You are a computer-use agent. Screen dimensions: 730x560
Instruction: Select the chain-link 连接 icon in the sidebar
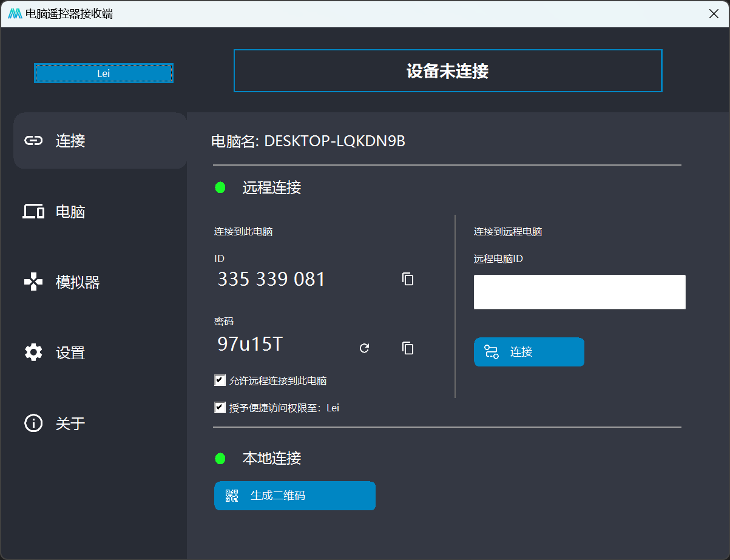pyautogui.click(x=34, y=141)
